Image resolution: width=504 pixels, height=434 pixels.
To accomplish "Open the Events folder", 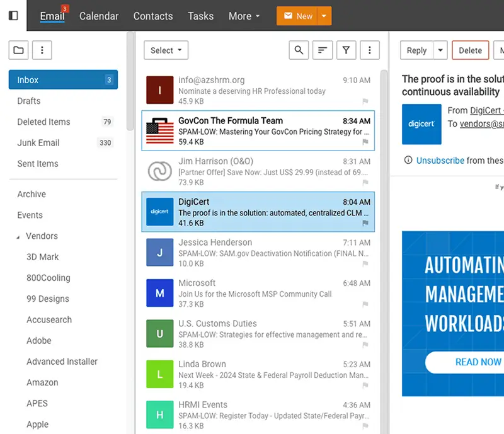I will [x=64, y=215].
